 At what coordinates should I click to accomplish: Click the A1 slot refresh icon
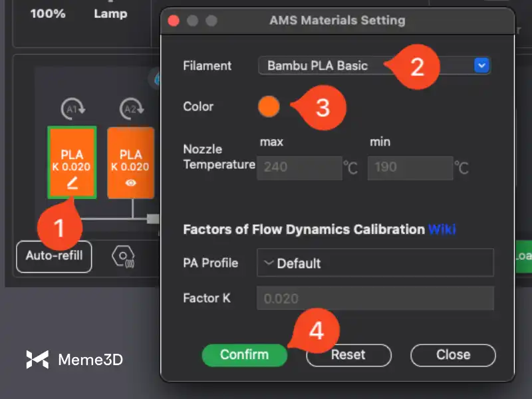click(x=72, y=109)
